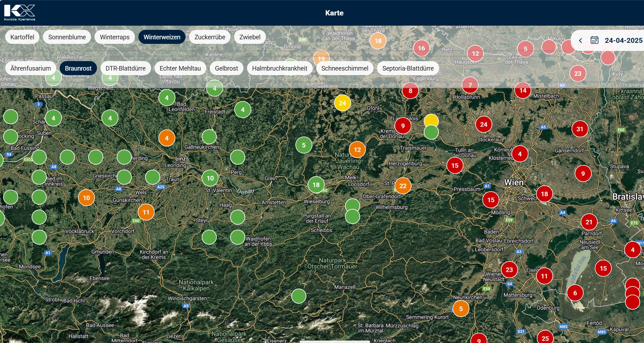Viewport: 644px width, 343px height.
Task: Select the Zuckerrübe crop filter
Action: [x=210, y=37]
